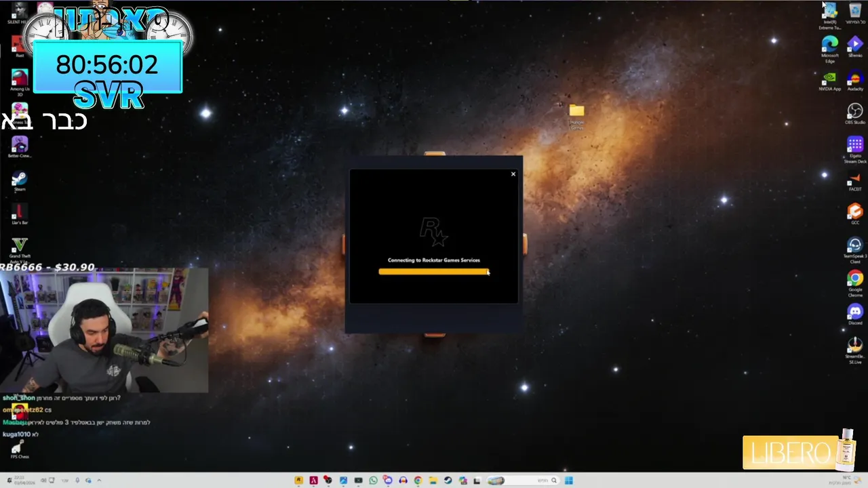Click the Windows Start button in taskbar
868x488 pixels.
click(569, 481)
